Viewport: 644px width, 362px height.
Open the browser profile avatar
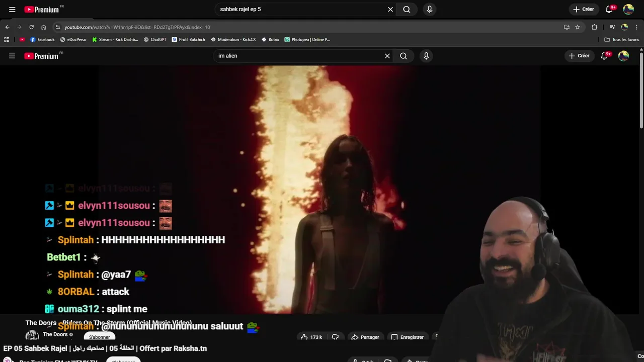[x=624, y=27]
